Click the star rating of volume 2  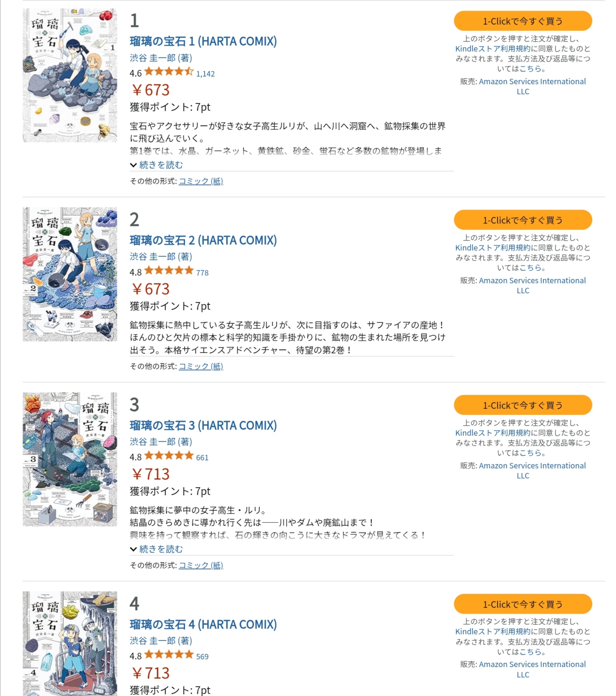[169, 271]
